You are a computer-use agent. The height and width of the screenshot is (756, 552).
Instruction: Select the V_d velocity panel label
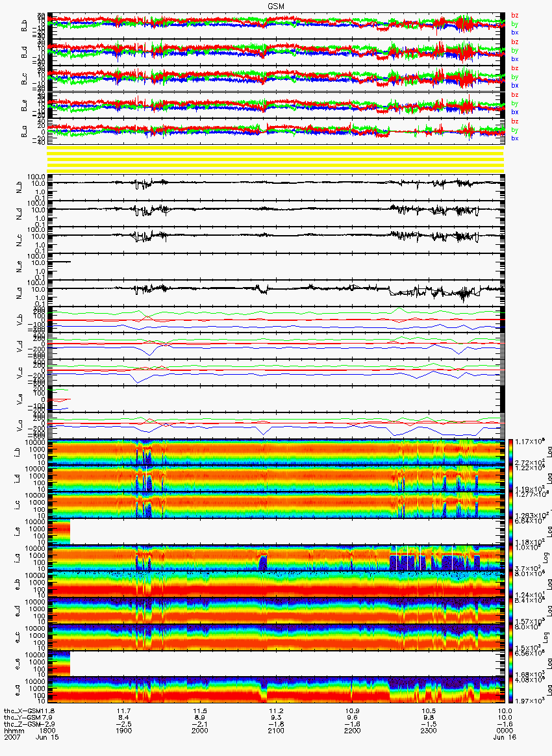(19, 346)
